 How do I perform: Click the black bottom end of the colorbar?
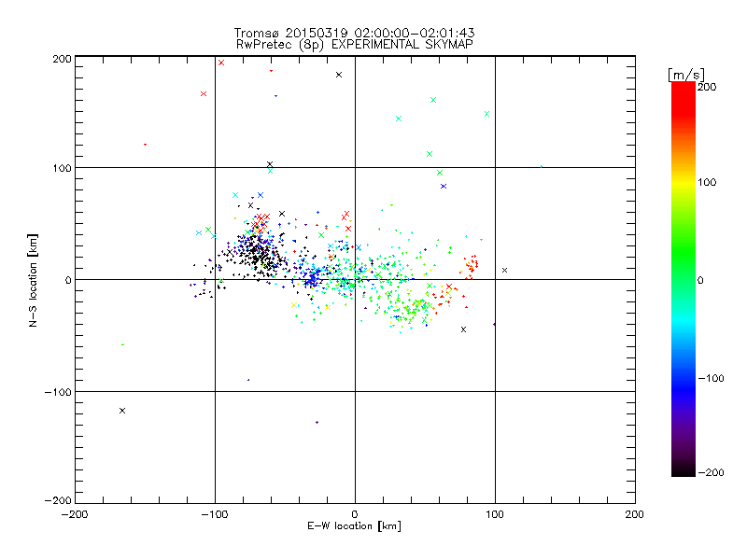pyautogui.click(x=684, y=470)
